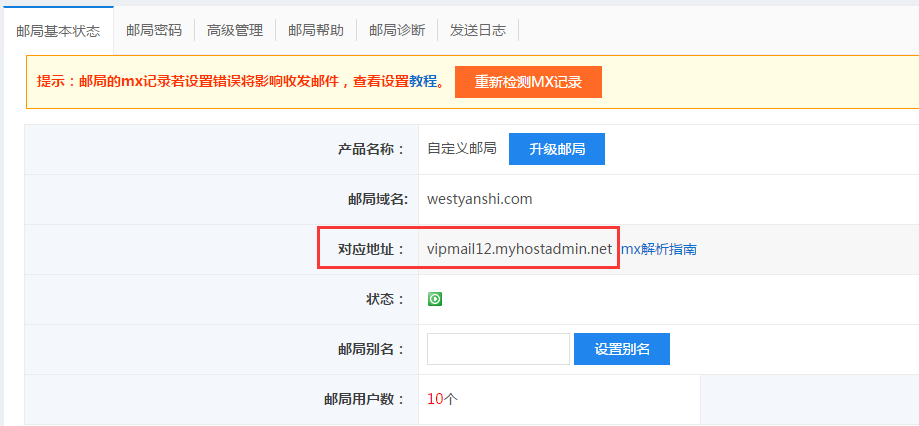The image size is (919, 426).
Task: Select the 邮局诊断 tab
Action: [x=397, y=31]
